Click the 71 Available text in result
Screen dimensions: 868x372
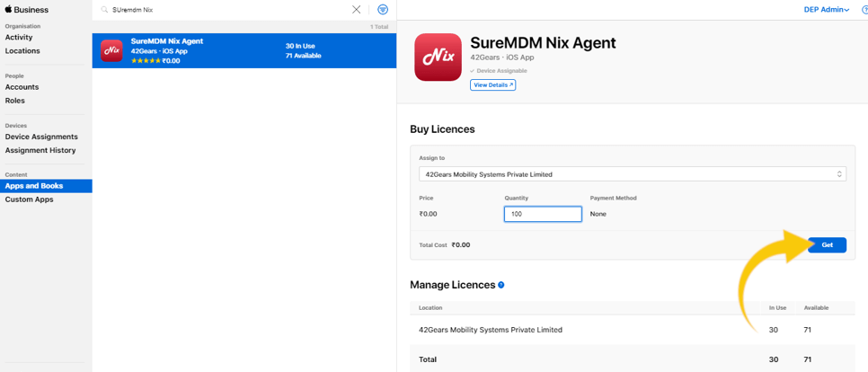304,56
